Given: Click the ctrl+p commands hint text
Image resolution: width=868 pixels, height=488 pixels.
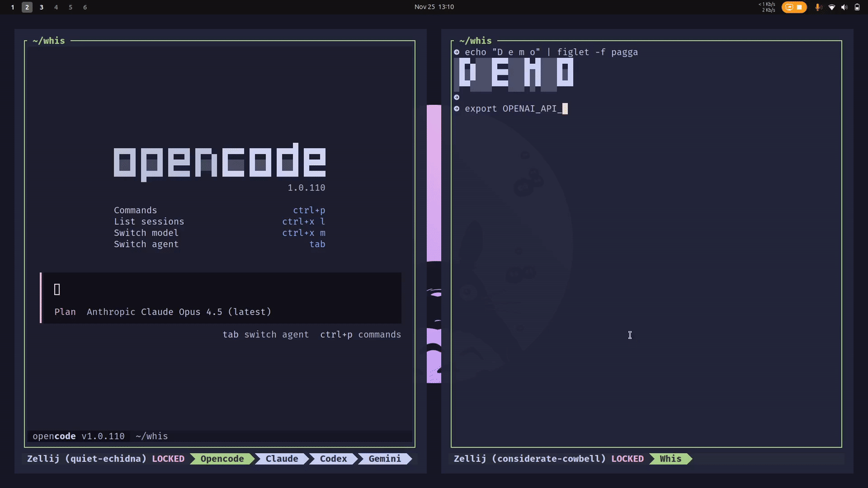Looking at the screenshot, I should pos(360,334).
